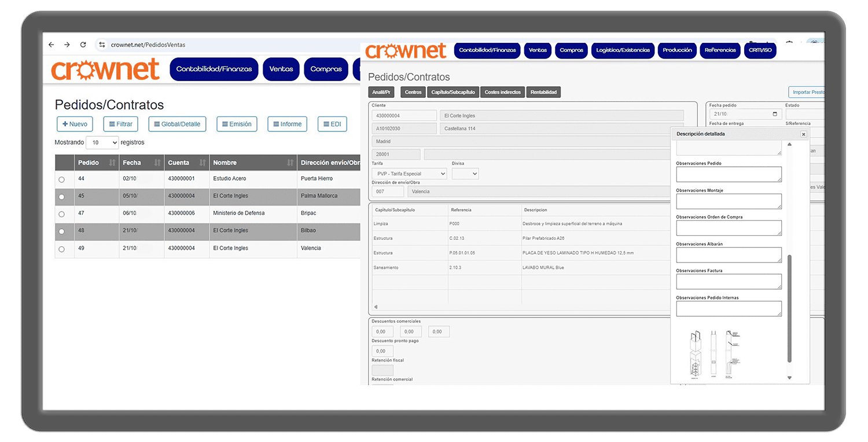Open calendar picker in Fecha pedido field
Screen dimensions: 868x442
click(x=775, y=115)
